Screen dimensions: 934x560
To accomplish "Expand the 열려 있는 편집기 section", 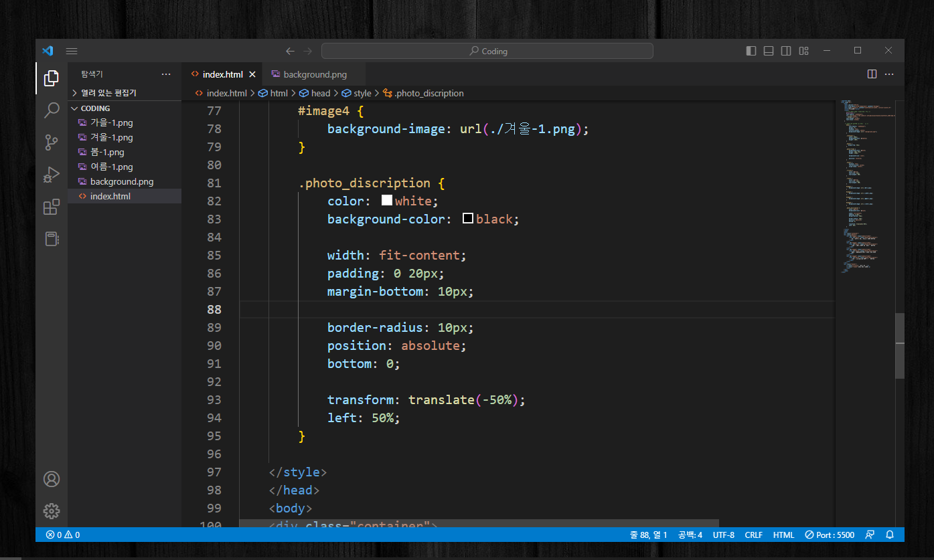I will click(x=125, y=93).
